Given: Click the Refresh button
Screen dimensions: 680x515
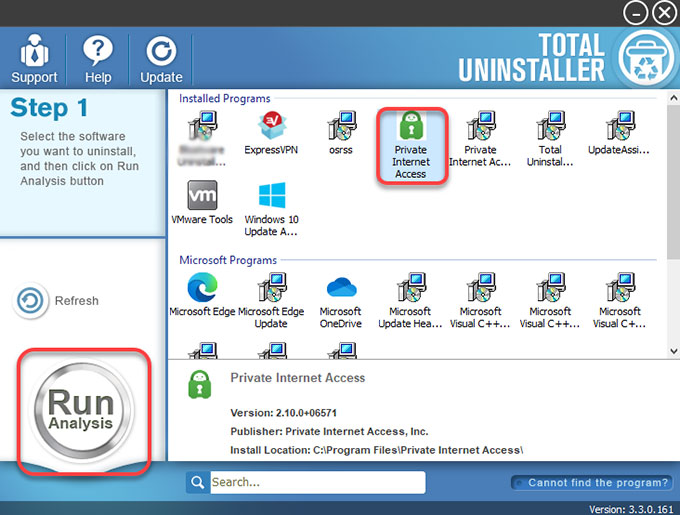Looking at the screenshot, I should click(56, 300).
